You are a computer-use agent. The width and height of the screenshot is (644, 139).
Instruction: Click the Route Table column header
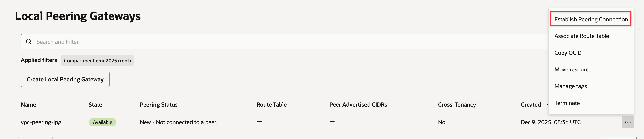[x=271, y=104]
